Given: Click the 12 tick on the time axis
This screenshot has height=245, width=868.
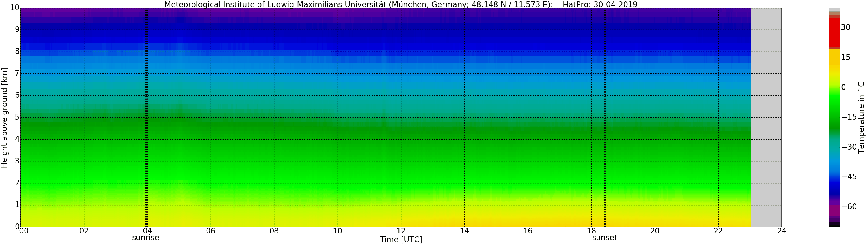Looking at the screenshot, I should pos(401,231).
